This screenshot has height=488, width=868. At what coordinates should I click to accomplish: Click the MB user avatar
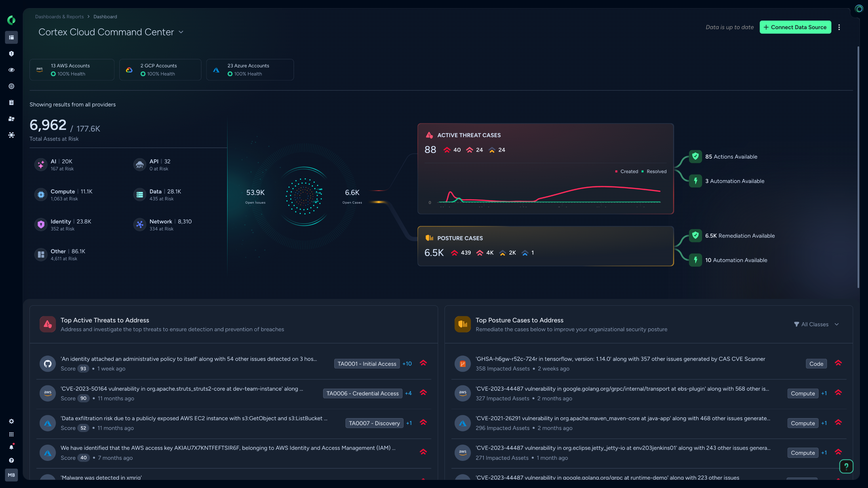[x=11, y=475]
